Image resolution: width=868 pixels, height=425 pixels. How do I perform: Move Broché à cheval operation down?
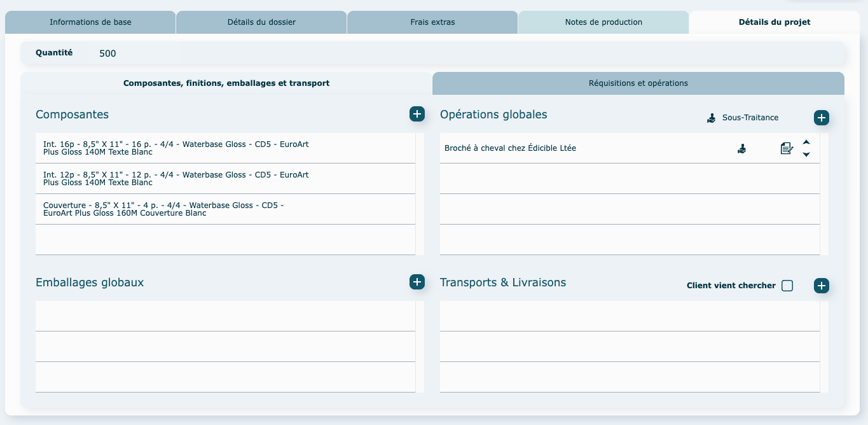pyautogui.click(x=806, y=155)
